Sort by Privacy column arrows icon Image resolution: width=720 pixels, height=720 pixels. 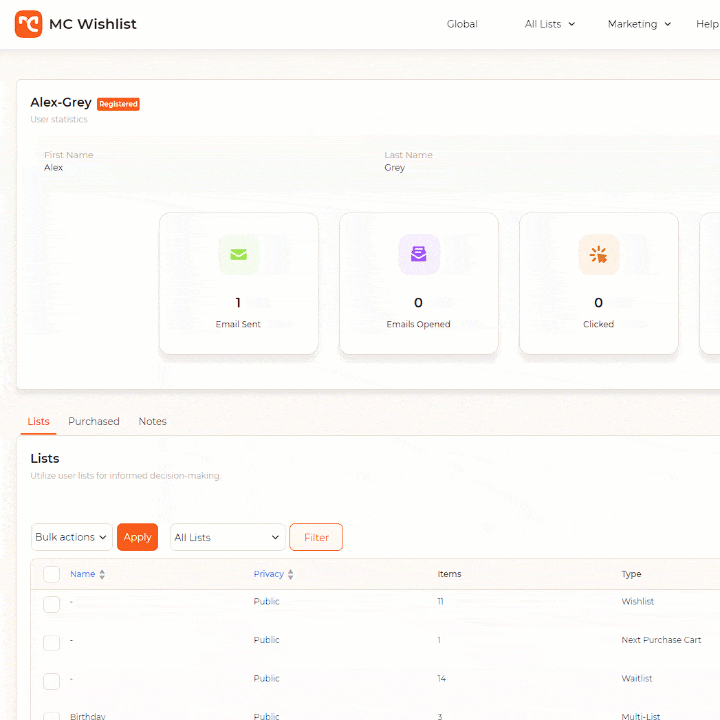[x=291, y=575]
